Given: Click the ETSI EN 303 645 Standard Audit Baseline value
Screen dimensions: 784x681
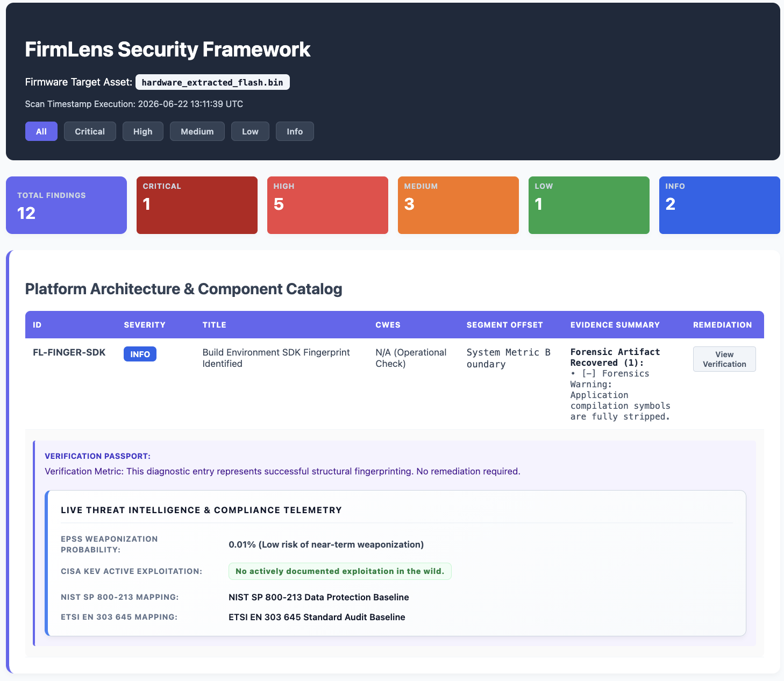Looking at the screenshot, I should coord(317,617).
